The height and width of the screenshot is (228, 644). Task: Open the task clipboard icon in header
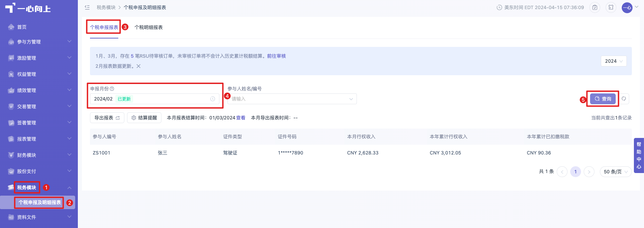click(595, 7)
